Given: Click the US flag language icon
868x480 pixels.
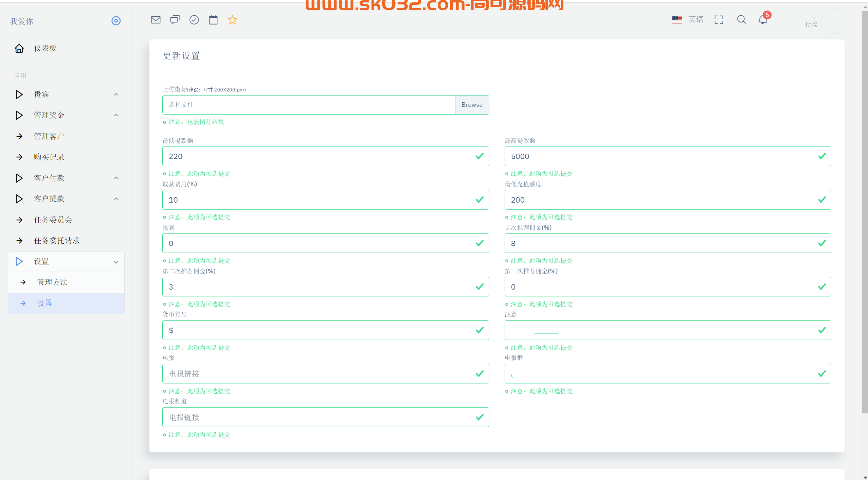Looking at the screenshot, I should 677,20.
